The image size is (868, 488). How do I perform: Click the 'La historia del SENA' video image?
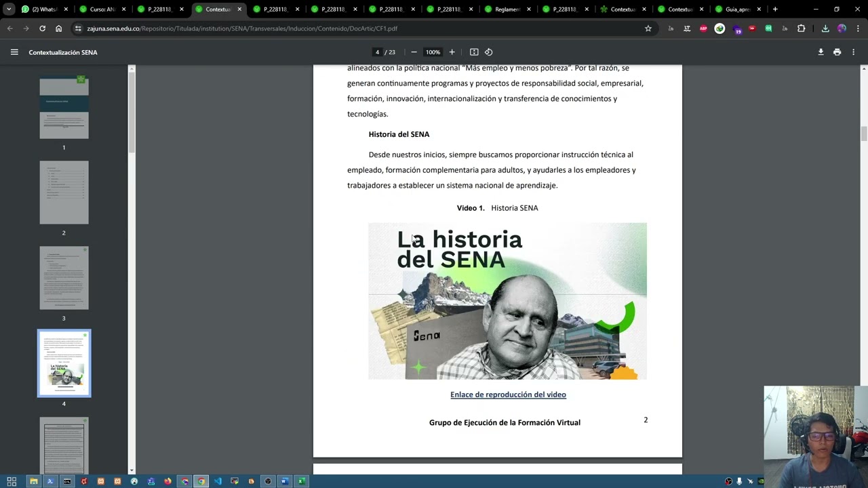point(507,301)
